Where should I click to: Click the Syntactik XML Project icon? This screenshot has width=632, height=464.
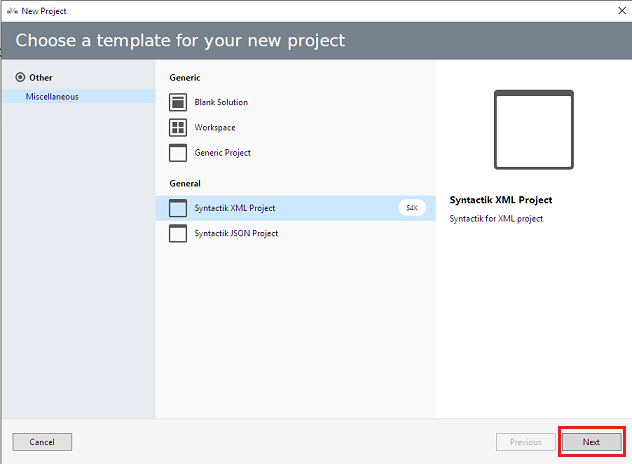[178, 208]
